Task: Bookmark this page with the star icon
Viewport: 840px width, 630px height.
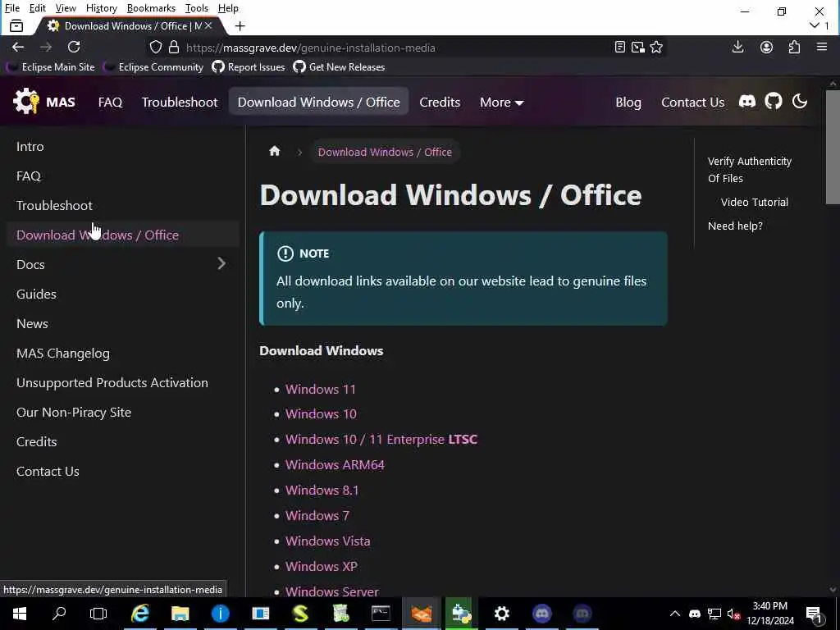Action: [656, 47]
